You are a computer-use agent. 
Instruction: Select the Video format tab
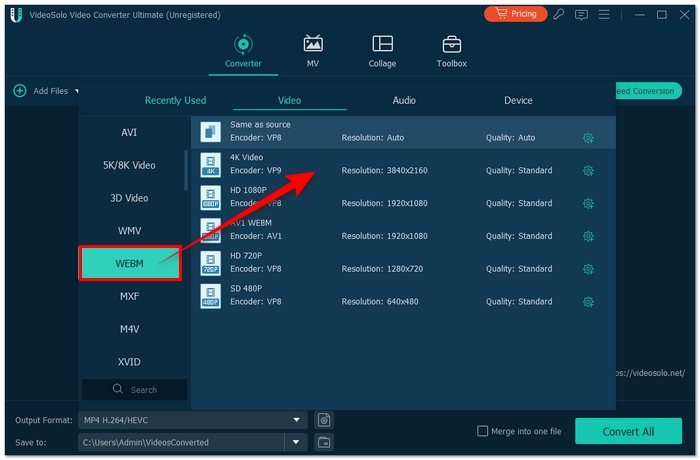click(x=289, y=100)
